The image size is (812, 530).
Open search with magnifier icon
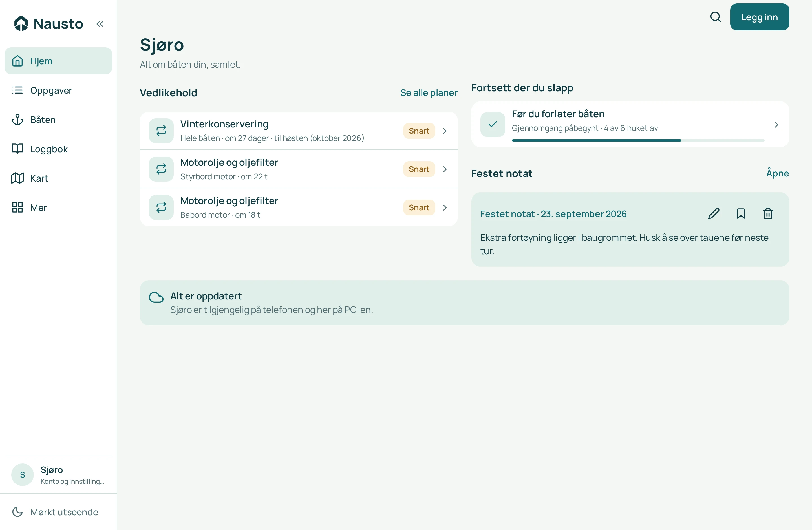click(716, 17)
